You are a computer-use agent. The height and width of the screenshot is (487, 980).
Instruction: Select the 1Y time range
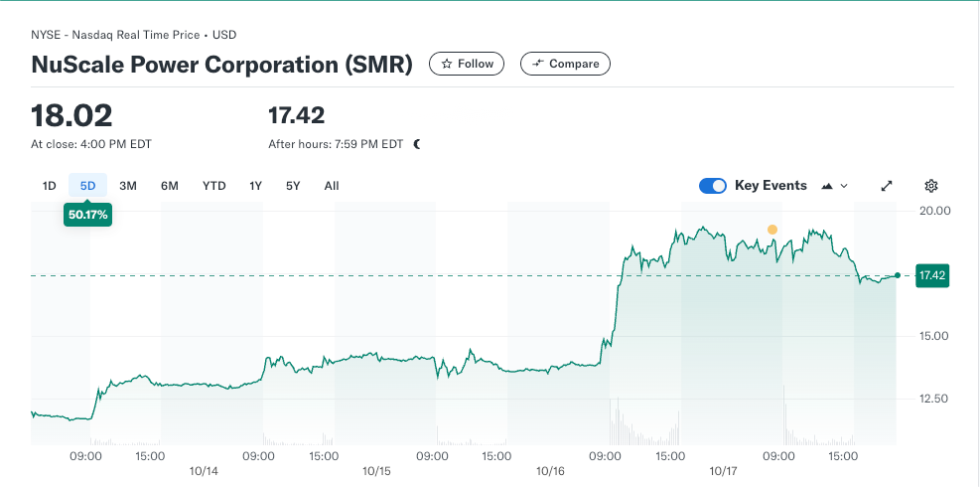[255, 186]
